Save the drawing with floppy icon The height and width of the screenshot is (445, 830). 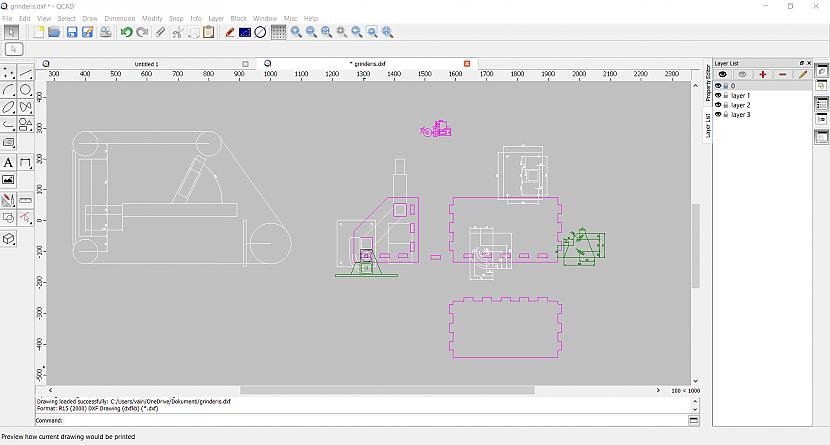coord(72,32)
